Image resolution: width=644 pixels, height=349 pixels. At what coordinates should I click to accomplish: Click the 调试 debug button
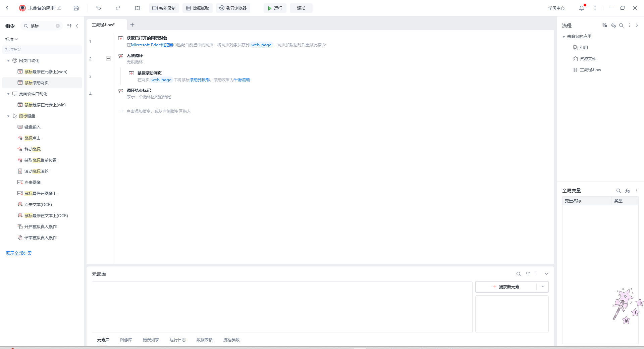coord(301,8)
